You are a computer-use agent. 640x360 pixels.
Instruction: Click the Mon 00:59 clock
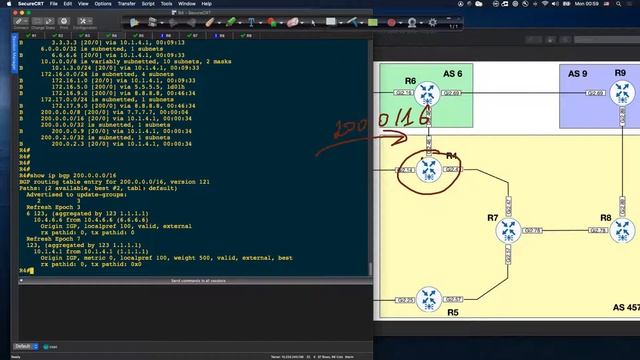[x=587, y=4]
